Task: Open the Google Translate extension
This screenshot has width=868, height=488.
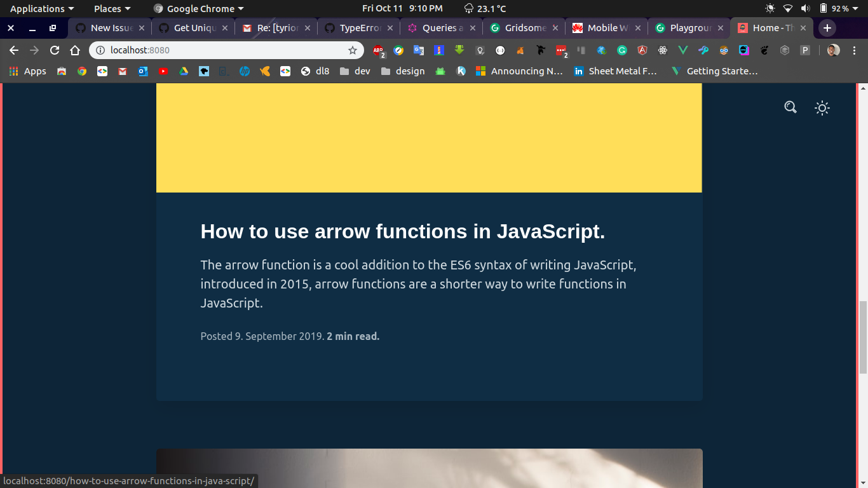Action: pos(419,50)
